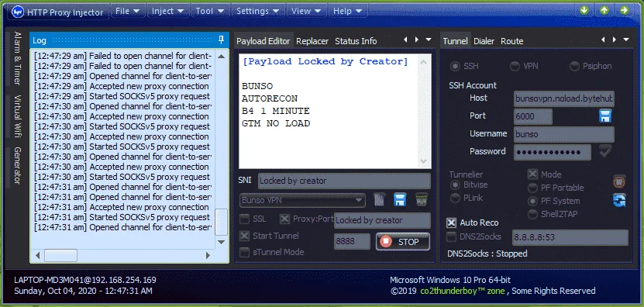
Task: Open the Help menu
Action: [x=347, y=11]
